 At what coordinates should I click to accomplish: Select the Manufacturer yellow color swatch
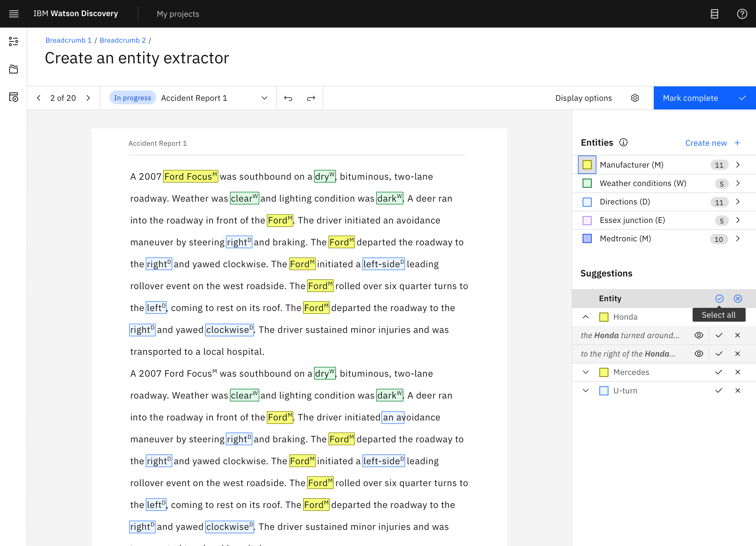[587, 165]
